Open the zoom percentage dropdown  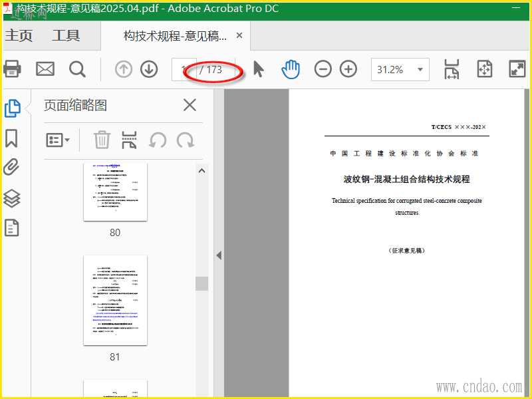[420, 70]
